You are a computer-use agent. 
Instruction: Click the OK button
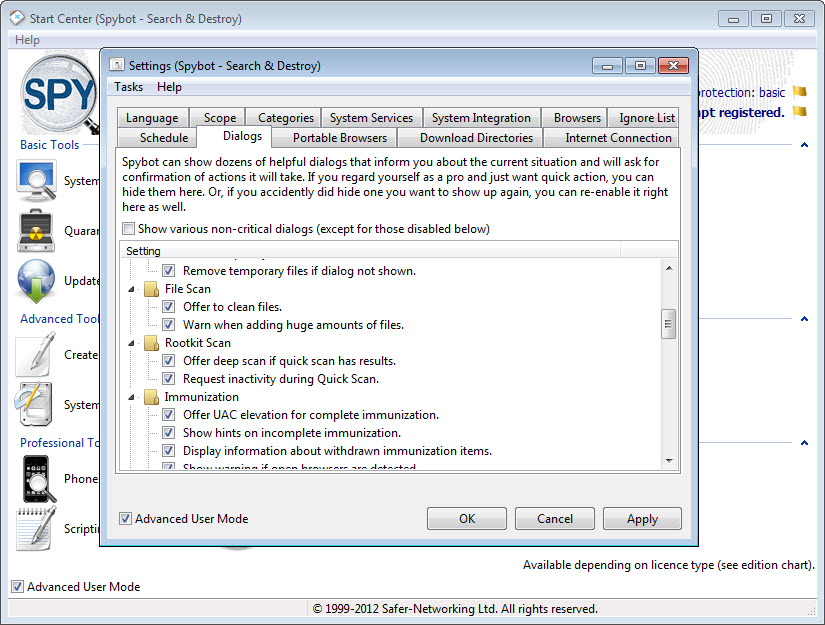(467, 519)
